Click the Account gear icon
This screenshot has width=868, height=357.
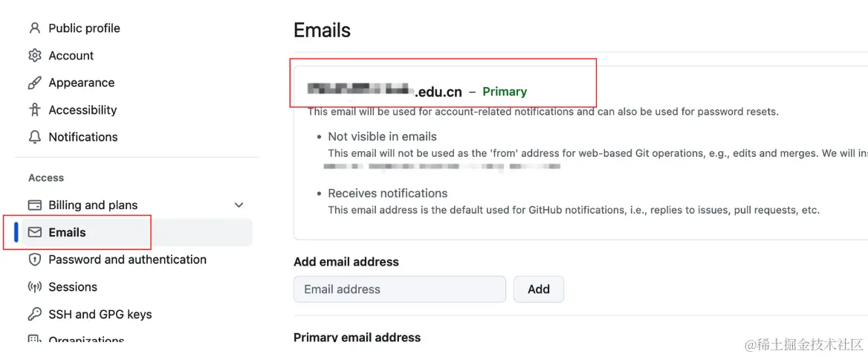coord(34,56)
